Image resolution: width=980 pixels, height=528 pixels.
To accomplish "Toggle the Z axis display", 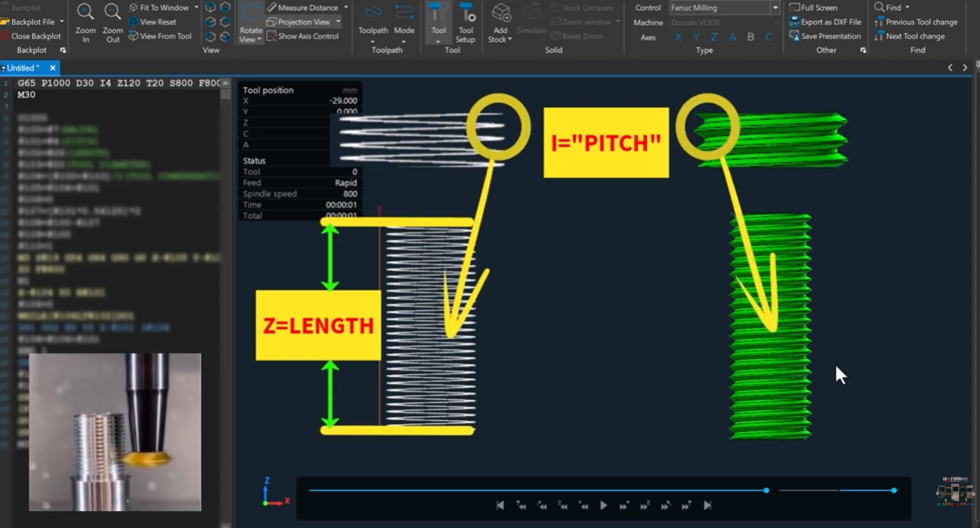I will pos(714,37).
